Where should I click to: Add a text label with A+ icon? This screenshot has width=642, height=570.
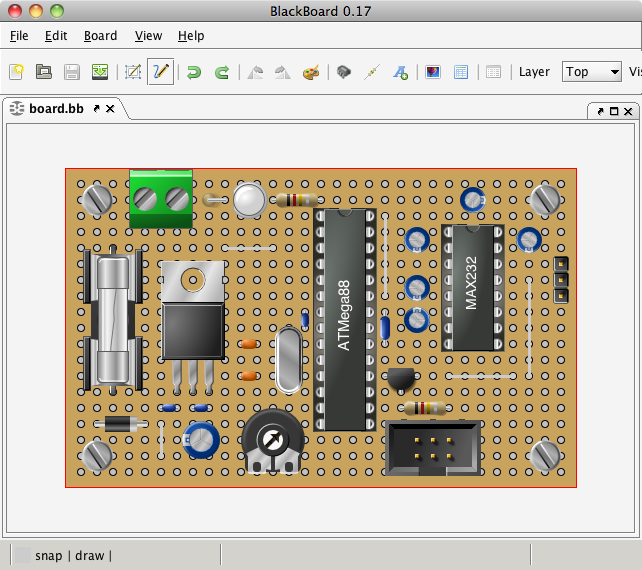400,72
